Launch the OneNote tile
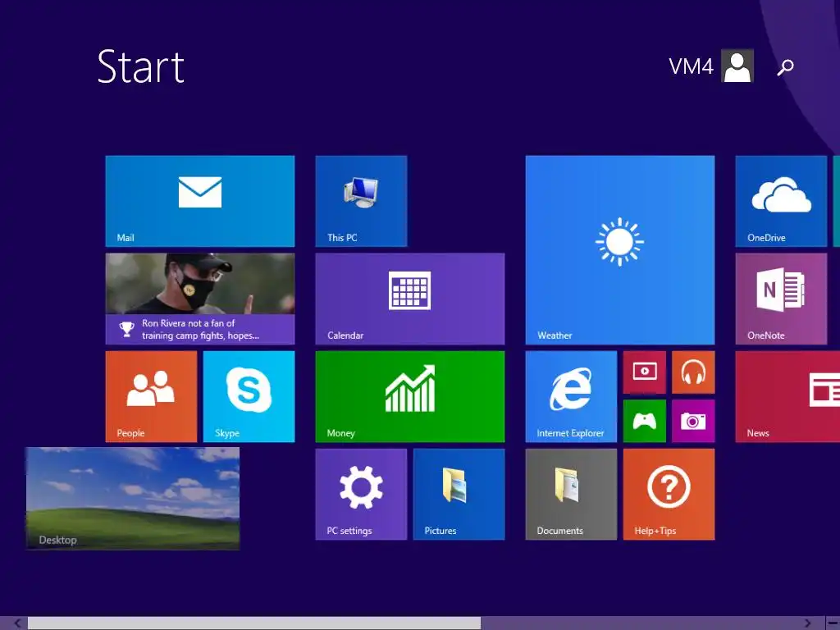Screen dimensions: 840x630 click(x=781, y=299)
